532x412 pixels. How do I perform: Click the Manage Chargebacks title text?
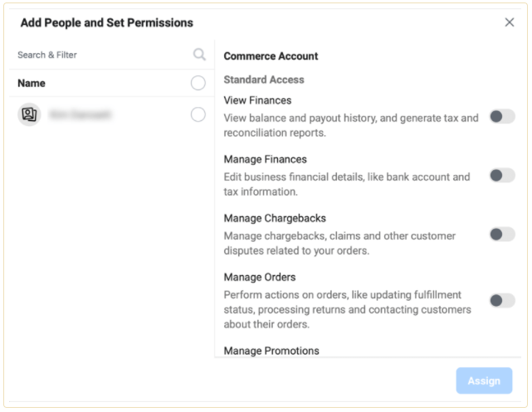point(275,218)
